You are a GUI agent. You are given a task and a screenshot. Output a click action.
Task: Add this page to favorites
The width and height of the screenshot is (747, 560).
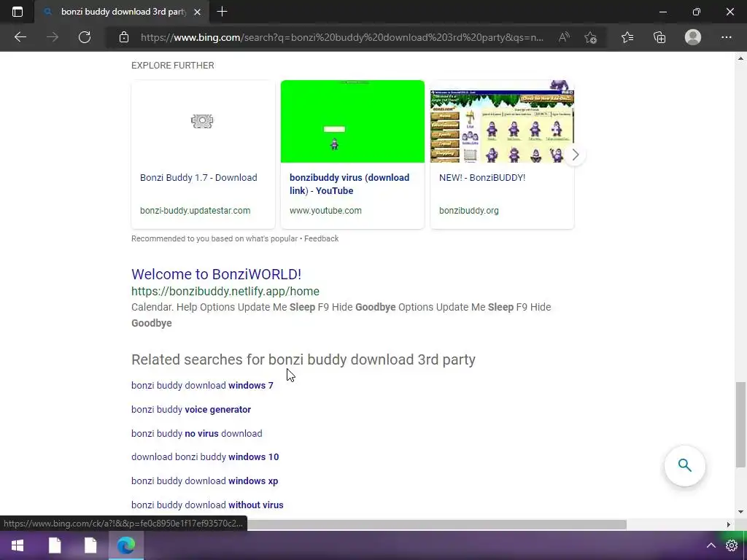(x=591, y=37)
